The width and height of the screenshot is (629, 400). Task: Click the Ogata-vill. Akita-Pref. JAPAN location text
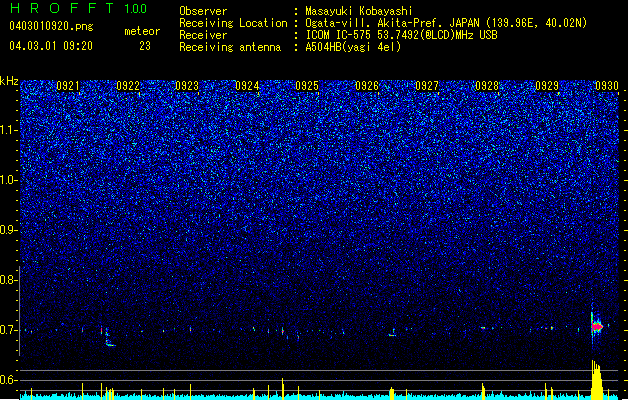pyautogui.click(x=446, y=23)
